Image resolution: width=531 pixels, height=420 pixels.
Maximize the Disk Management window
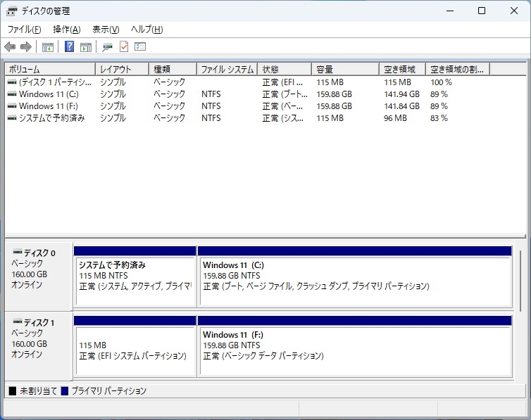click(482, 11)
